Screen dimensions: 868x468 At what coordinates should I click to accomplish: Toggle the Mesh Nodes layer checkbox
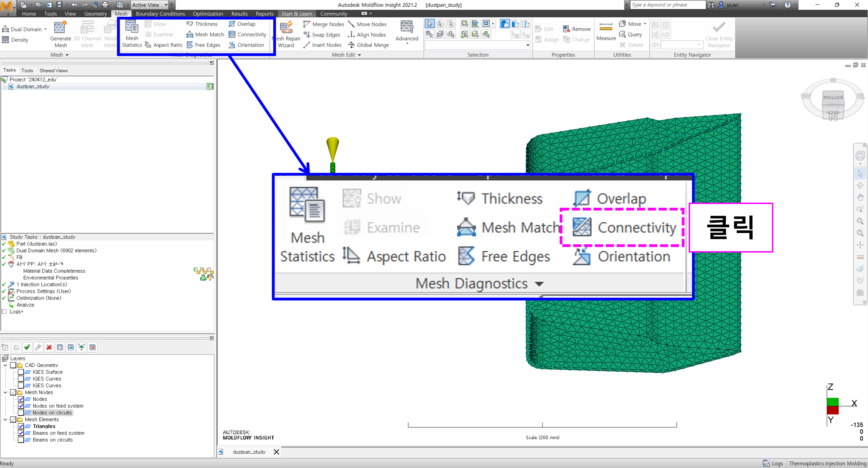click(13, 392)
